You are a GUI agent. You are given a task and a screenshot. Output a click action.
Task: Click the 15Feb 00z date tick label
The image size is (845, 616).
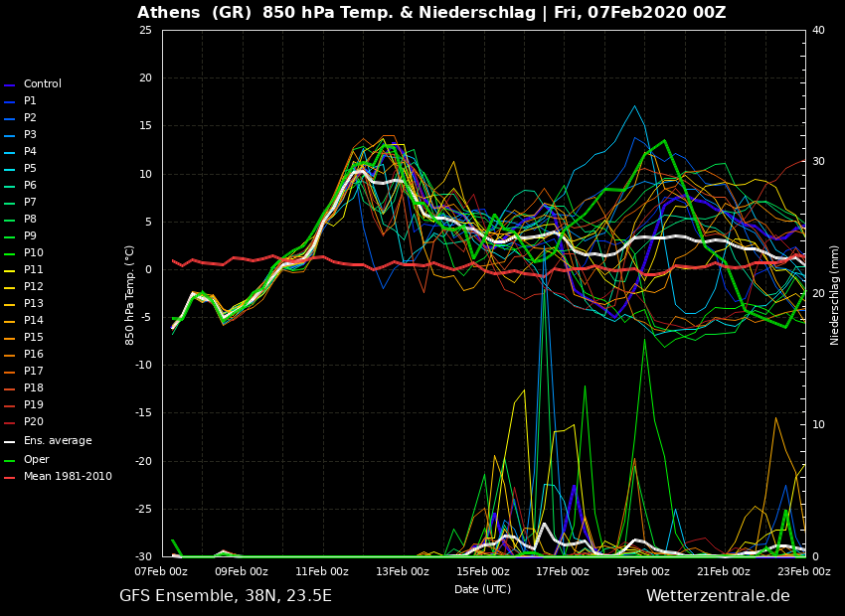(483, 572)
